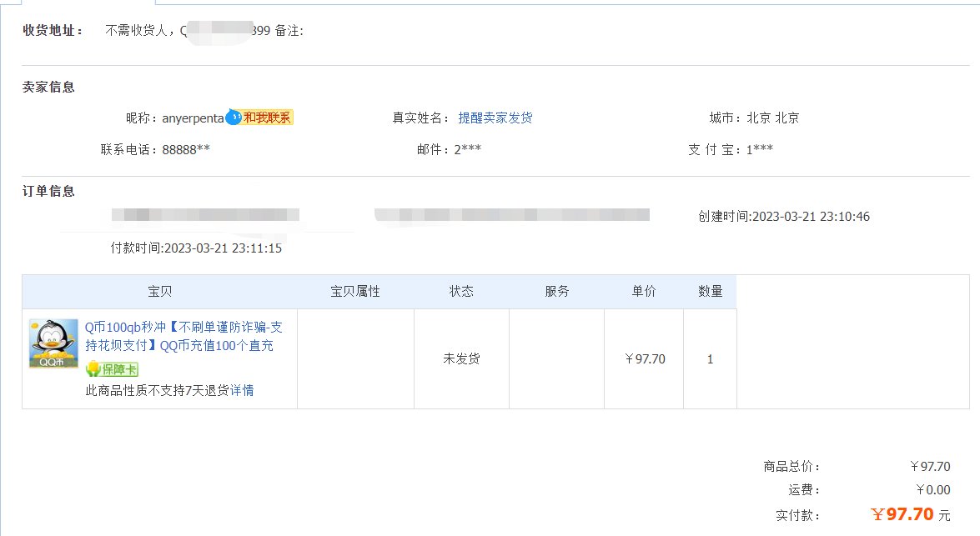Click the 单价 column header

pyautogui.click(x=644, y=291)
